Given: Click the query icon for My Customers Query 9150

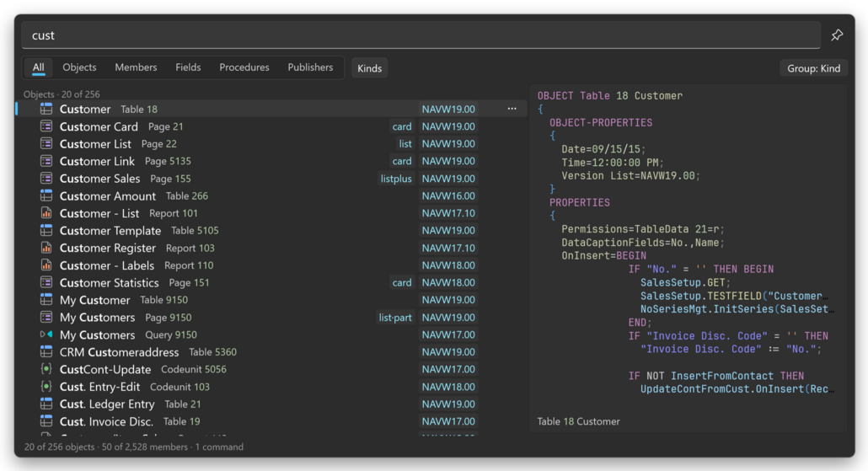Looking at the screenshot, I should tap(46, 335).
